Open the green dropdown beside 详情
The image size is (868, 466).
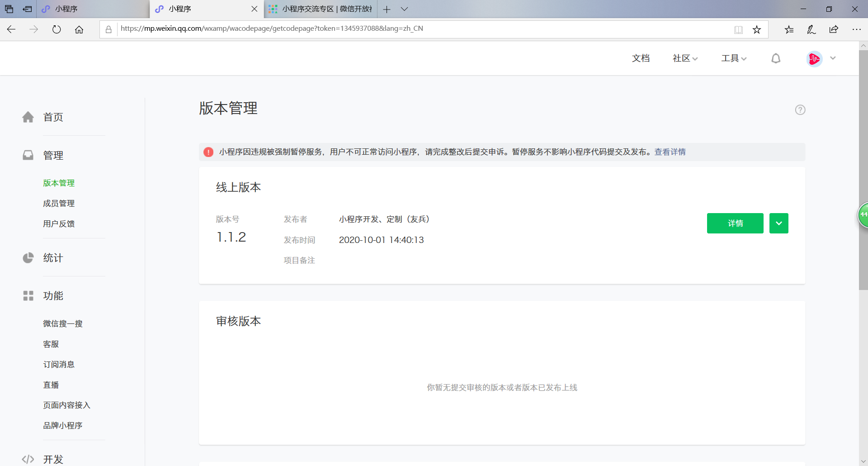pos(779,223)
